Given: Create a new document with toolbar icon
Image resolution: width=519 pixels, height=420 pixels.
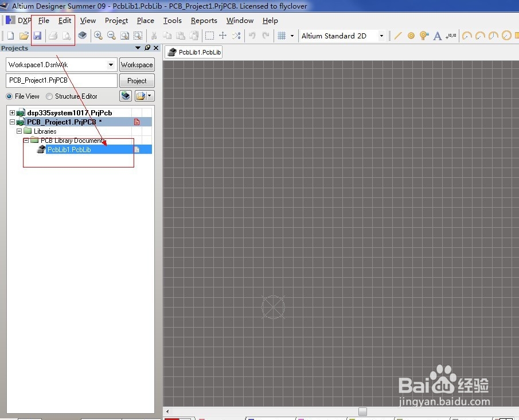Looking at the screenshot, I should [x=10, y=36].
